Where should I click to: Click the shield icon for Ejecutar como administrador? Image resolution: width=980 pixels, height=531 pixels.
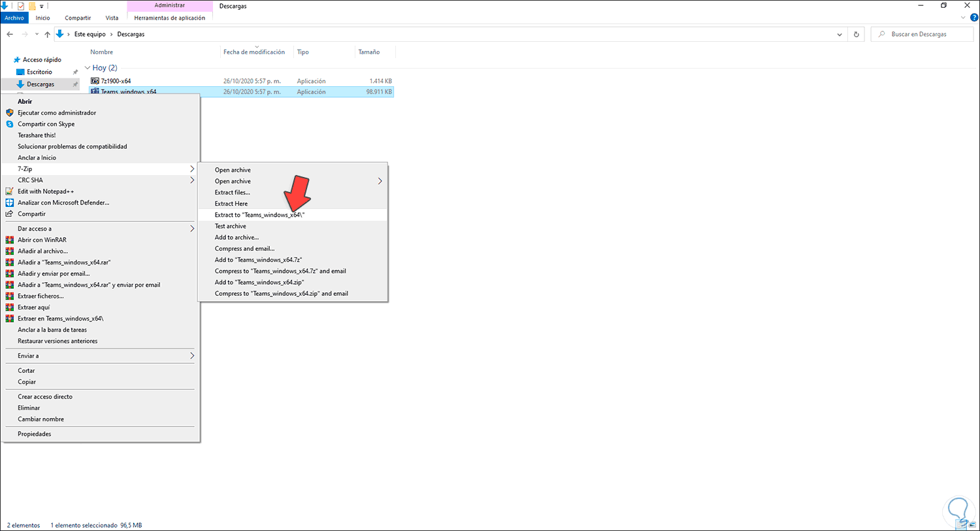tap(10, 113)
